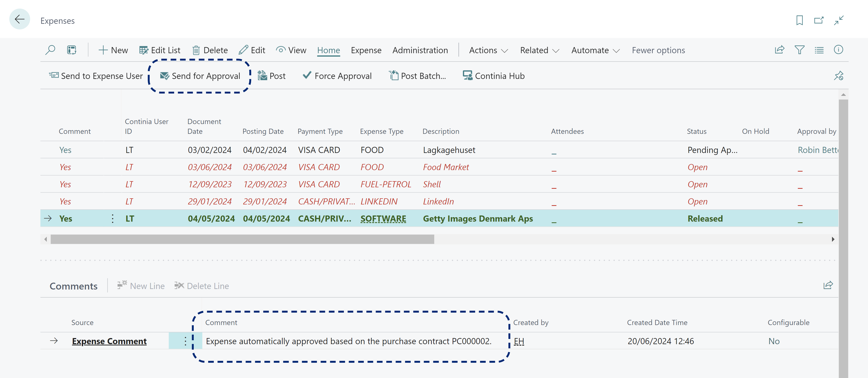This screenshot has height=378, width=868.
Task: Click the Expense menu item
Action: pos(366,50)
